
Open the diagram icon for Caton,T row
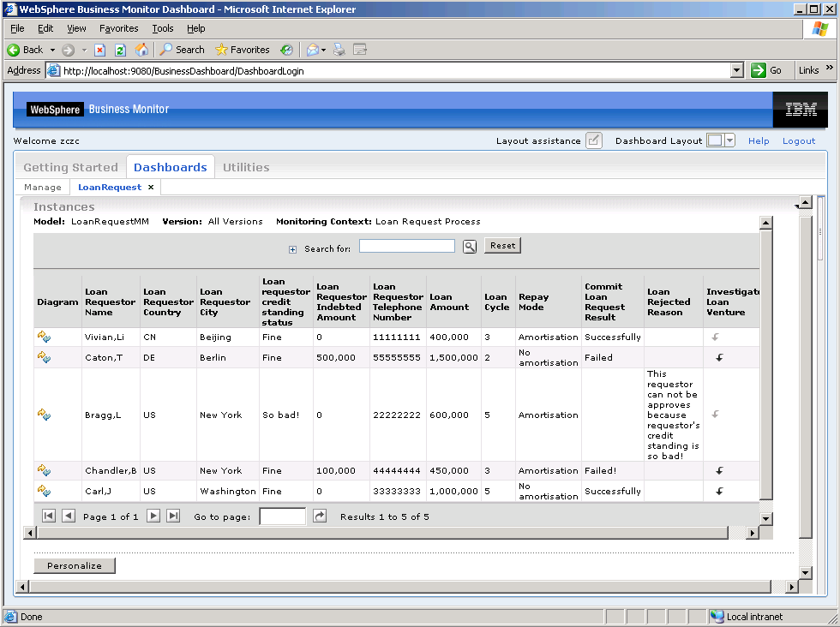point(44,357)
